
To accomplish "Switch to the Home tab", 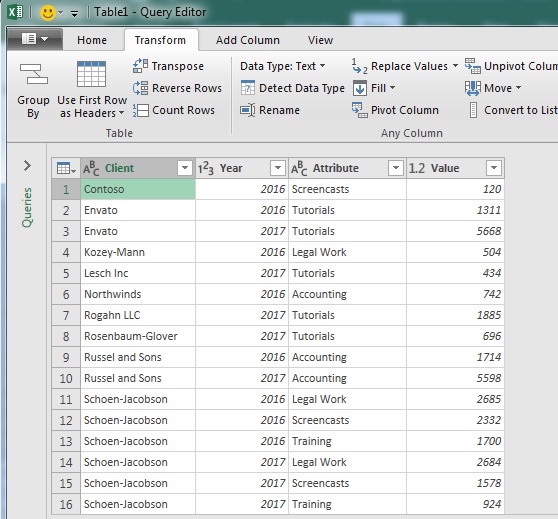I will coord(92,40).
